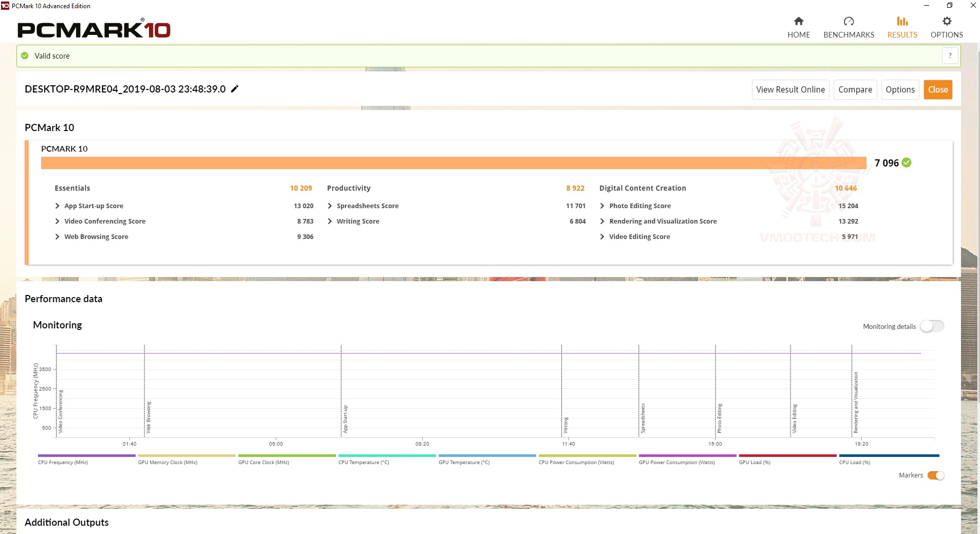This screenshot has height=534, width=980.
Task: Click the PCMark 10 title bar app icon
Action: coord(5,6)
